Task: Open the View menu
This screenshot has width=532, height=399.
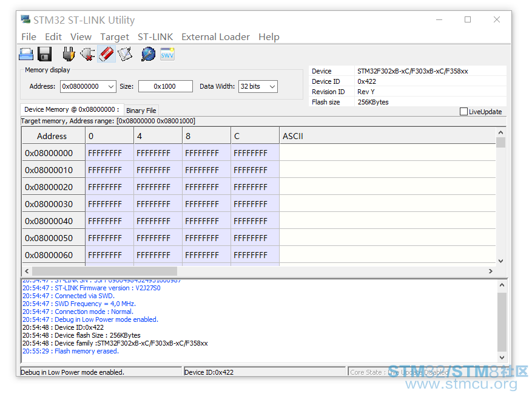Action: coord(81,36)
